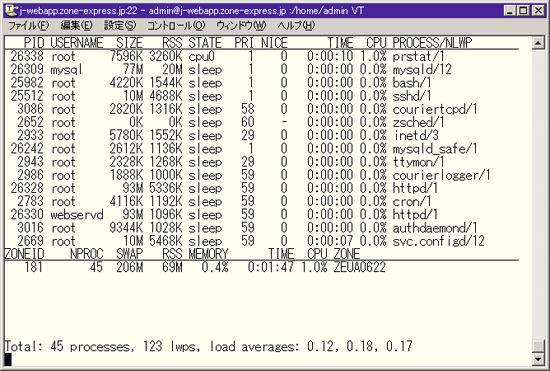Screen dimensions: 550x371
Task: Open the ファイル(F) menu
Action: click(28, 25)
